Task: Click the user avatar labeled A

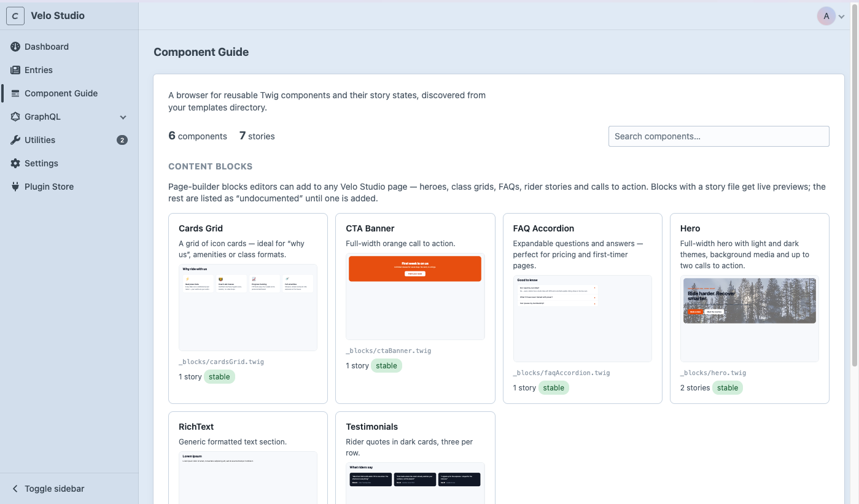Action: 826,16
